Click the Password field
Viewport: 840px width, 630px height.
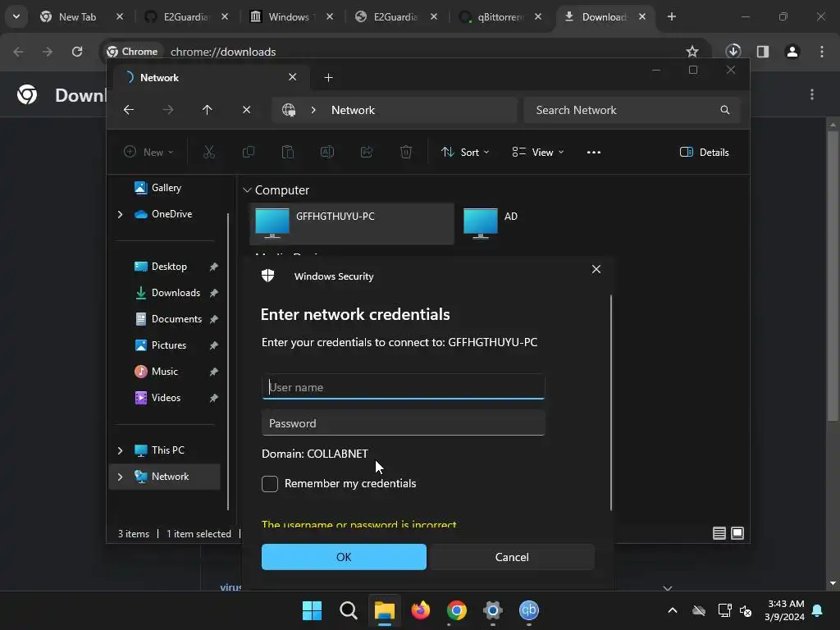coord(403,423)
